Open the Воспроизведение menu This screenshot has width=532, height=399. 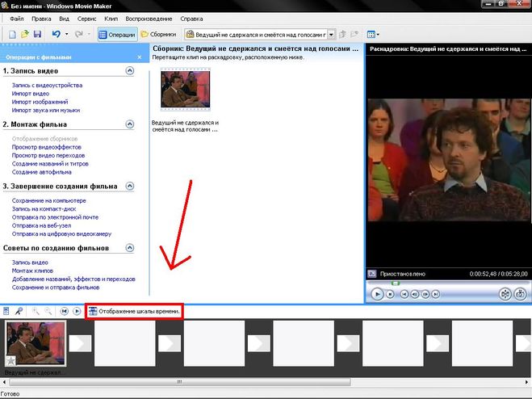click(x=149, y=19)
